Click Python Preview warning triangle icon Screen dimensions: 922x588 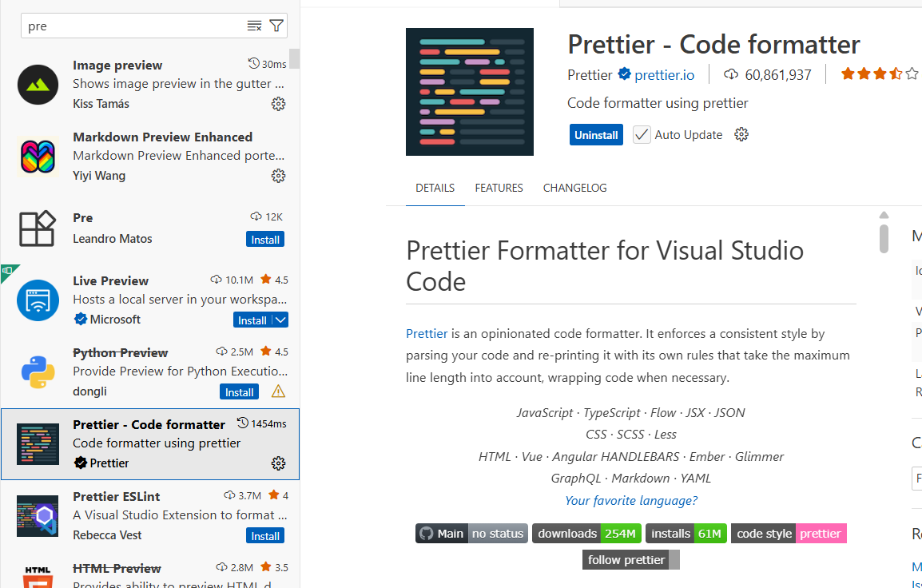[278, 391]
